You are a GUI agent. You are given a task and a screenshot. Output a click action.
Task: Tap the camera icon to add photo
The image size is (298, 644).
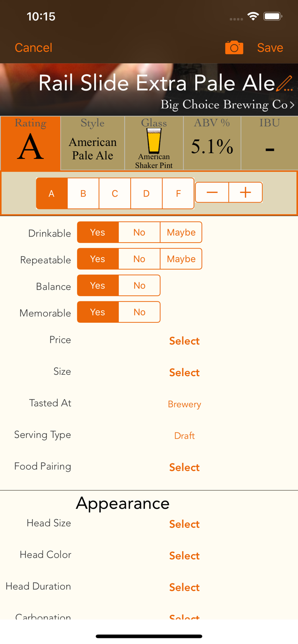pyautogui.click(x=234, y=48)
